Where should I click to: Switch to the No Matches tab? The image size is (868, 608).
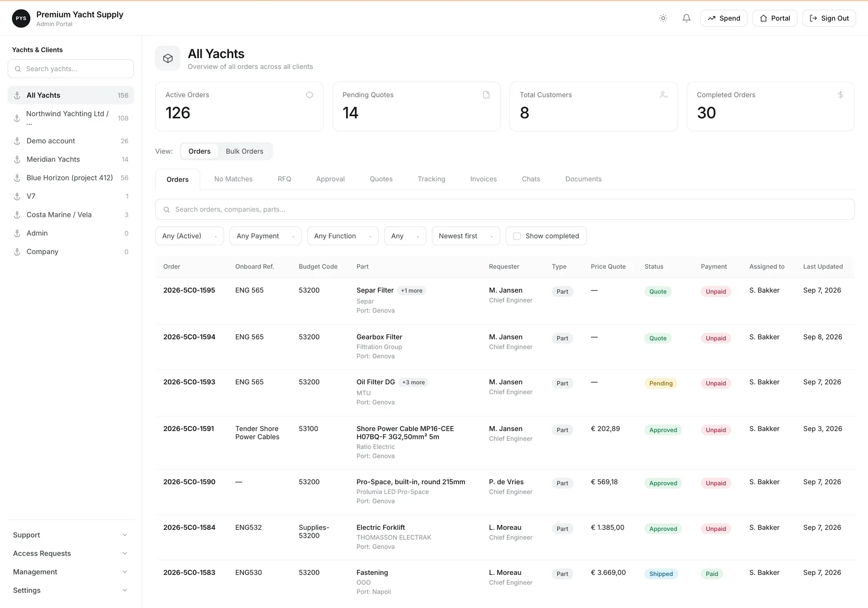[x=233, y=179]
